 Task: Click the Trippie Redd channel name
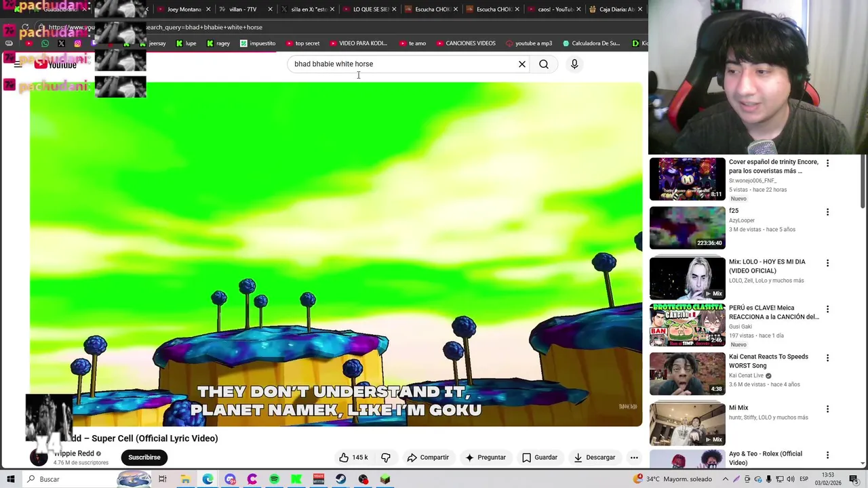(x=74, y=453)
